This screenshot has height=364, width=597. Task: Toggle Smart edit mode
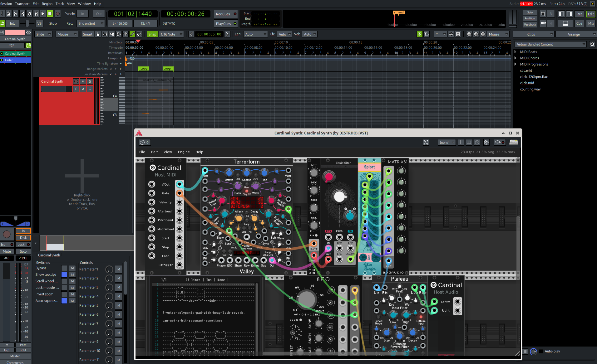click(87, 34)
